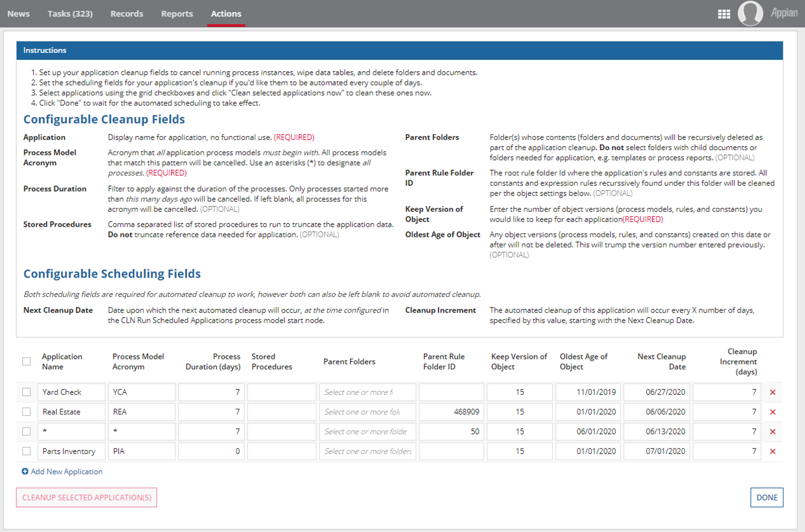Open Parent Folders picker for asterisk row
Image resolution: width=805 pixels, height=532 pixels.
(x=367, y=432)
